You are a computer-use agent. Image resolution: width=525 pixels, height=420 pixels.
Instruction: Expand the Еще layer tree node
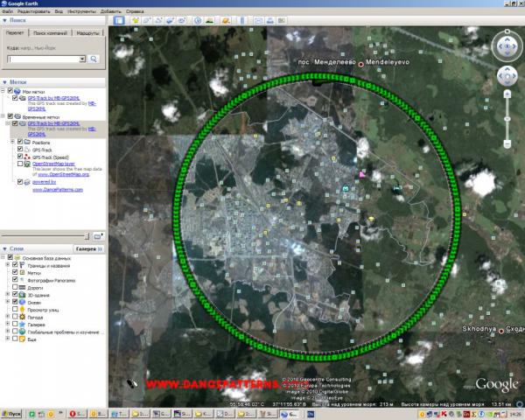7,339
